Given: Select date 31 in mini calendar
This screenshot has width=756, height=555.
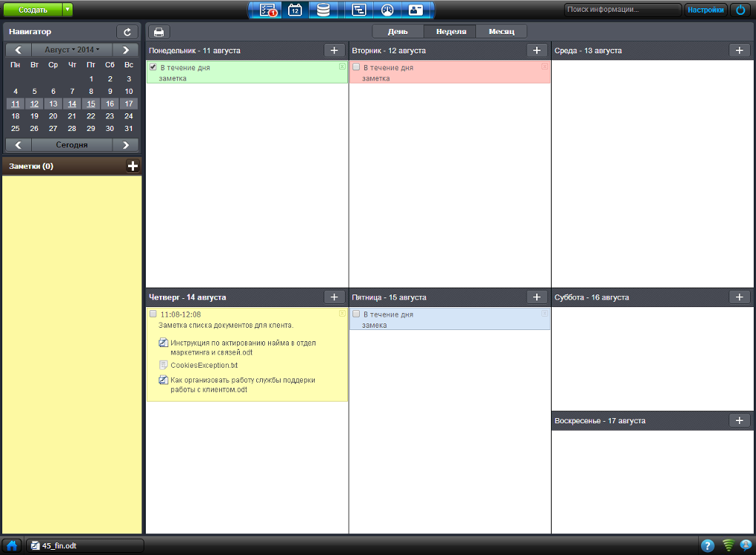Looking at the screenshot, I should (129, 129).
